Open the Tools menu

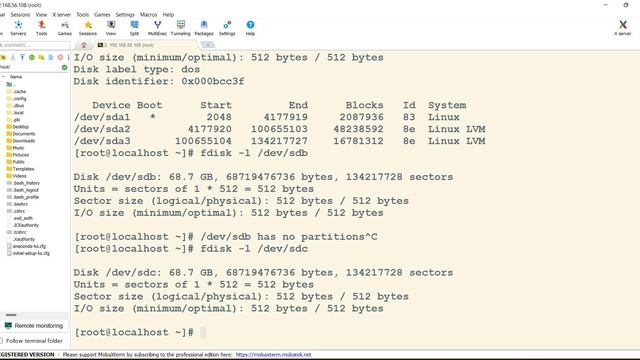[x=82, y=14]
